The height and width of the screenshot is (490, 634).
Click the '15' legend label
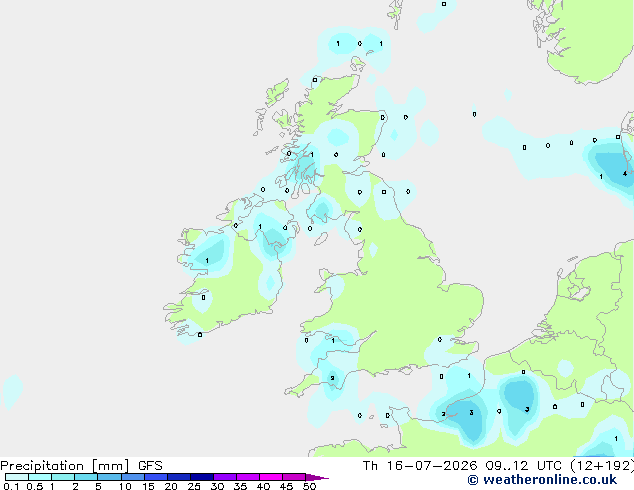coord(148,486)
